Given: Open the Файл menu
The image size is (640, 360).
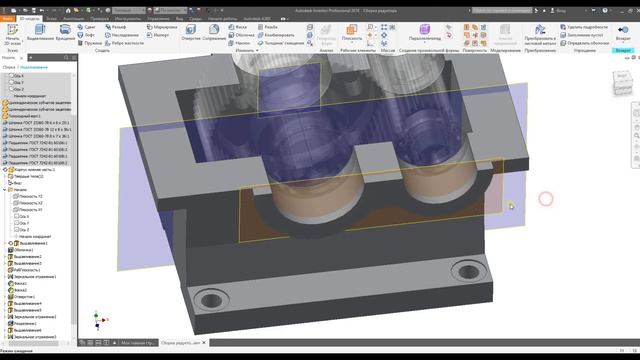Looking at the screenshot, I should point(7,18).
